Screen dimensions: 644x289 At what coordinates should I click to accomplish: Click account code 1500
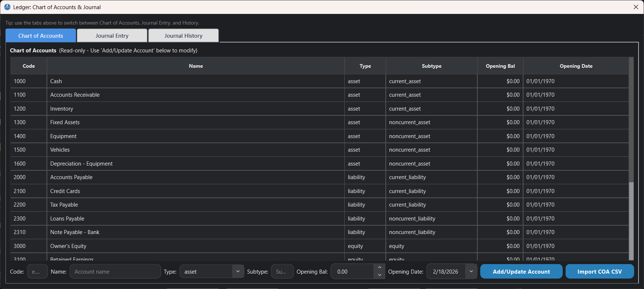(29, 150)
